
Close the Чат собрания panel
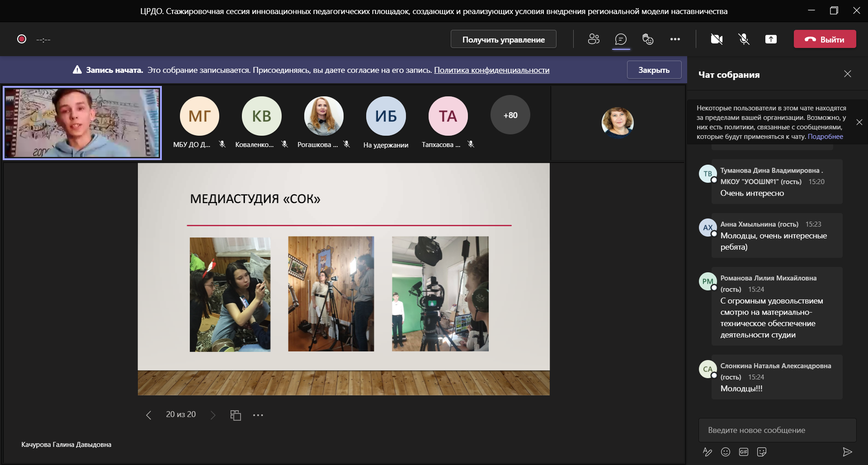pyautogui.click(x=847, y=74)
